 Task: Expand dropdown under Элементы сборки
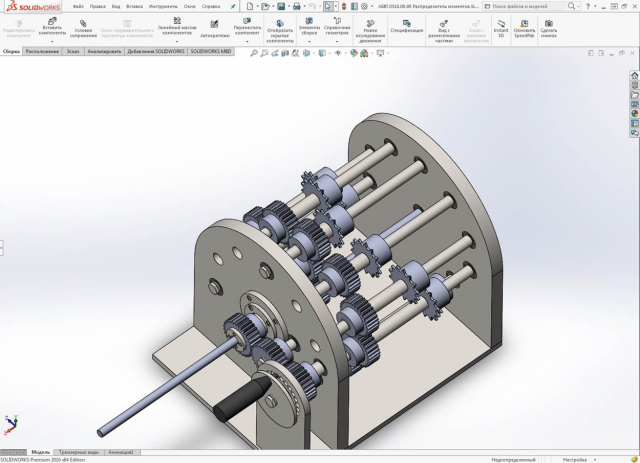click(x=309, y=42)
